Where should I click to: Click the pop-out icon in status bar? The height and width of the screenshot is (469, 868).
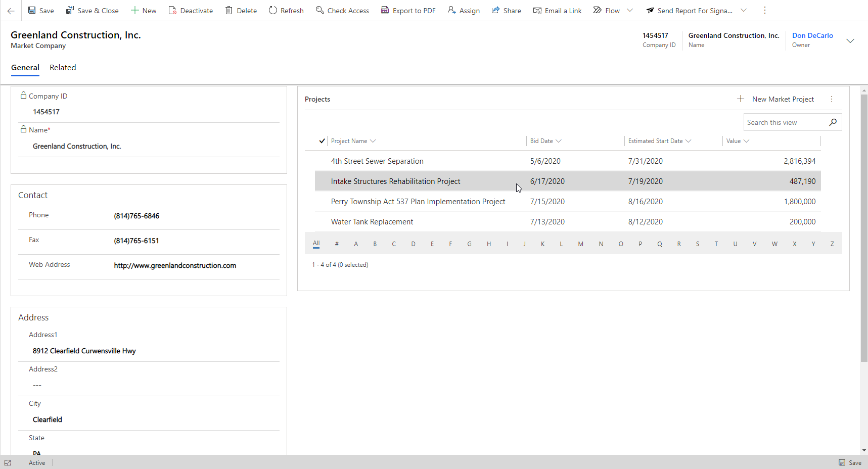tap(8, 462)
